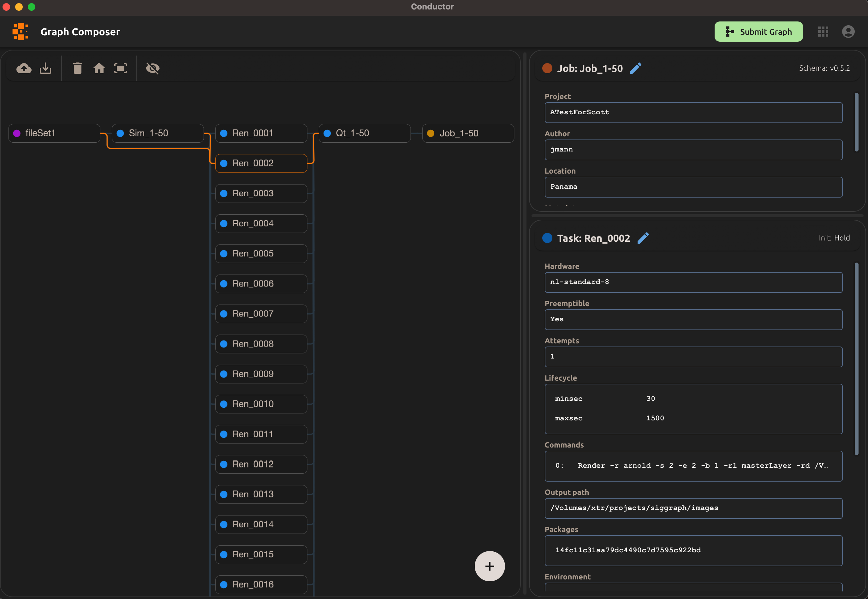Viewport: 868px width, 599px height.
Task: Click the fit-to-screen frame icon
Action: [x=121, y=68]
